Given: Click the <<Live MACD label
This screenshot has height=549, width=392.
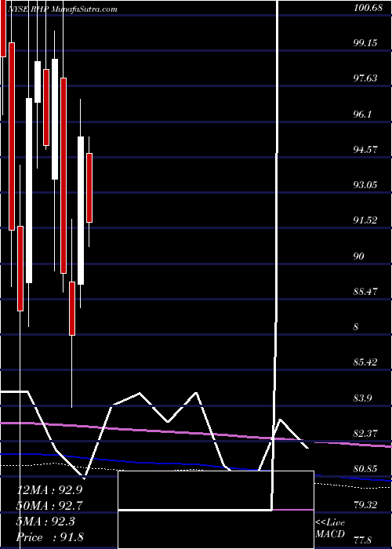Looking at the screenshot, I should (330, 528).
